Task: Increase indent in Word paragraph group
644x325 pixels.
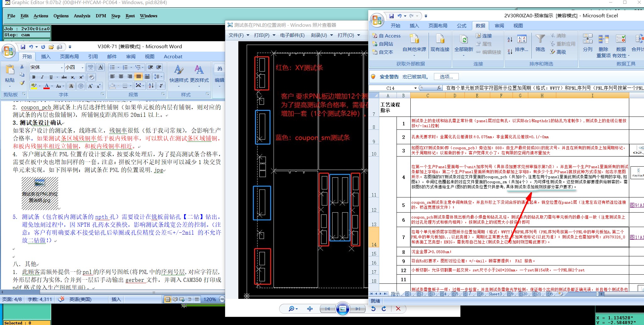Action: coord(159,67)
